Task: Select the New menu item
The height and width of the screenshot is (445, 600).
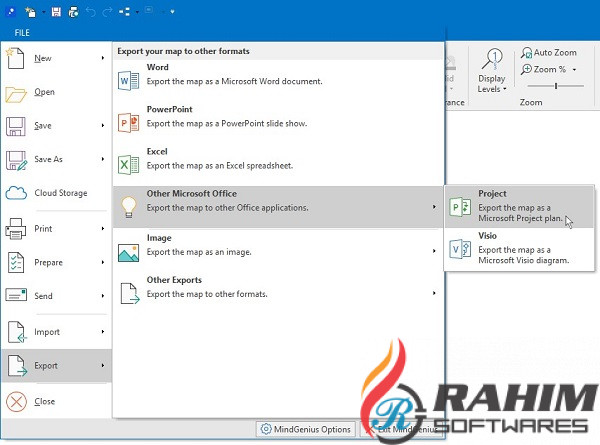Action: tap(56, 58)
